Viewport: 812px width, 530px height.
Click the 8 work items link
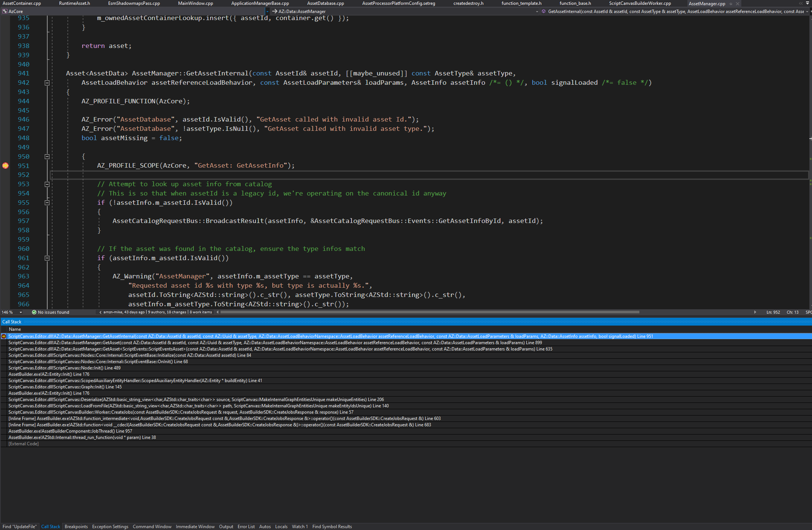(201, 312)
